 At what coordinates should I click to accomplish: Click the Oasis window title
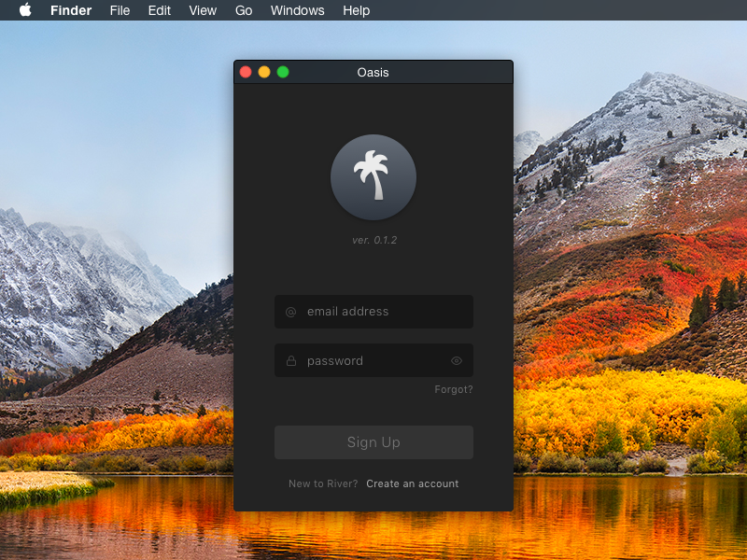click(373, 73)
